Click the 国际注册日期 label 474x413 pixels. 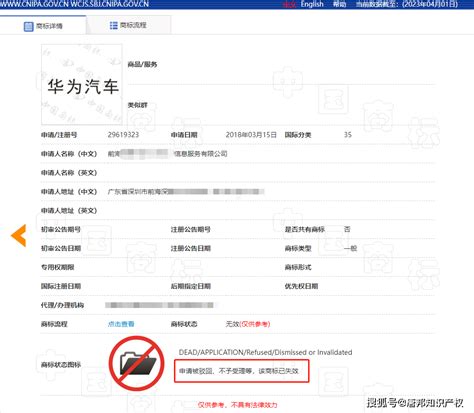(x=61, y=286)
